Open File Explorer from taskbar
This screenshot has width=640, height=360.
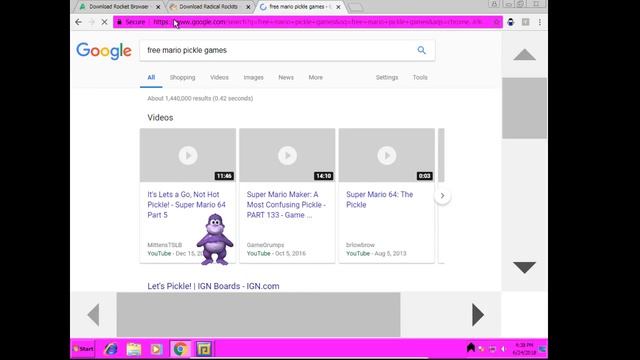click(x=133, y=349)
